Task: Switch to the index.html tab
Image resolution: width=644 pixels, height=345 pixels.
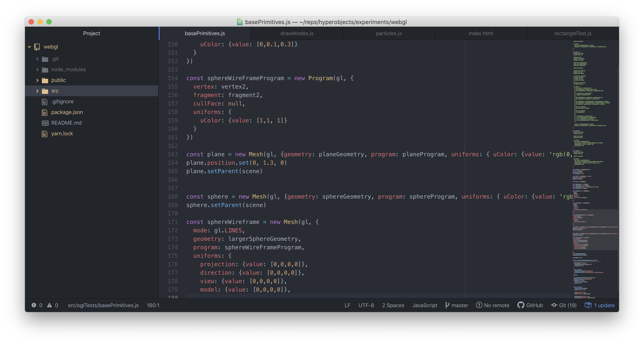Action: coord(481,33)
